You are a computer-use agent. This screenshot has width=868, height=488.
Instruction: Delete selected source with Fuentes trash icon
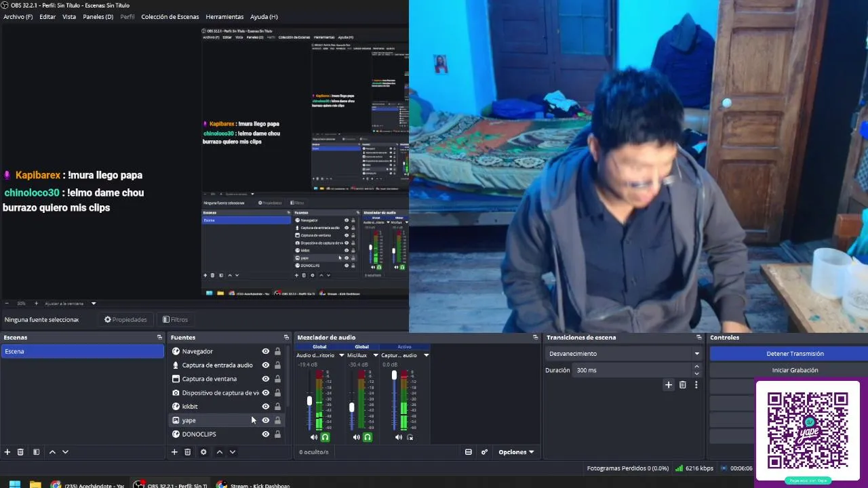click(x=188, y=452)
